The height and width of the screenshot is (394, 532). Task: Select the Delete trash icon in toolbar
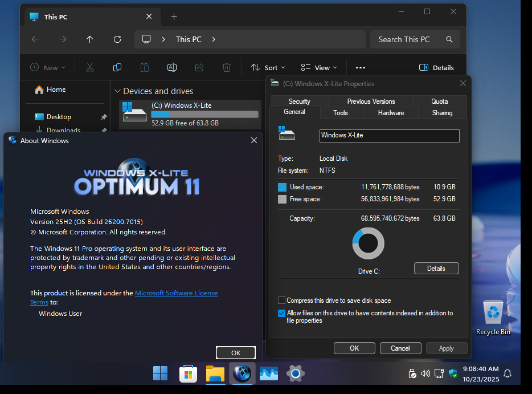tap(227, 68)
